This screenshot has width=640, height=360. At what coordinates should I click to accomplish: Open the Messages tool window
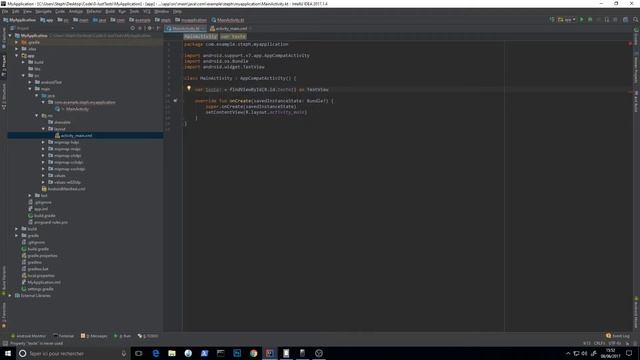click(94, 336)
